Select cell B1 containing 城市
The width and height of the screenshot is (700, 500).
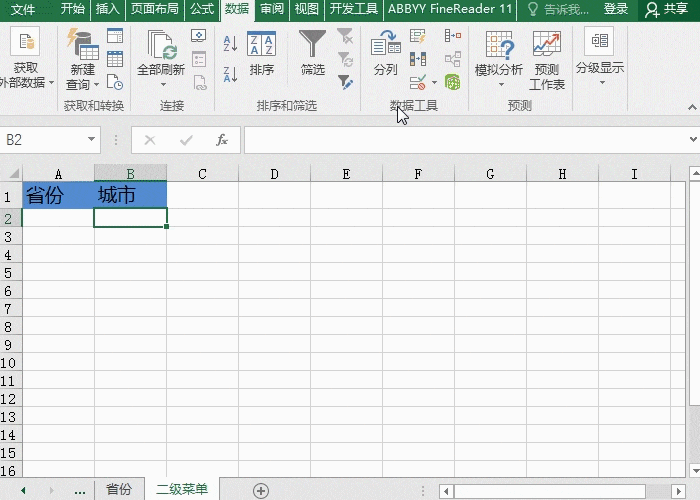click(130, 196)
